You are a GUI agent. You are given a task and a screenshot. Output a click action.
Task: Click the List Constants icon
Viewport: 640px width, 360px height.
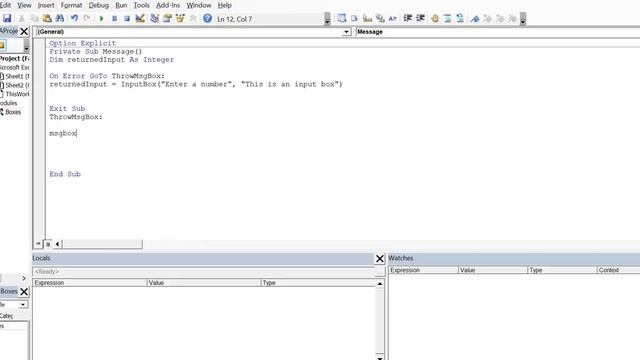coord(354,18)
